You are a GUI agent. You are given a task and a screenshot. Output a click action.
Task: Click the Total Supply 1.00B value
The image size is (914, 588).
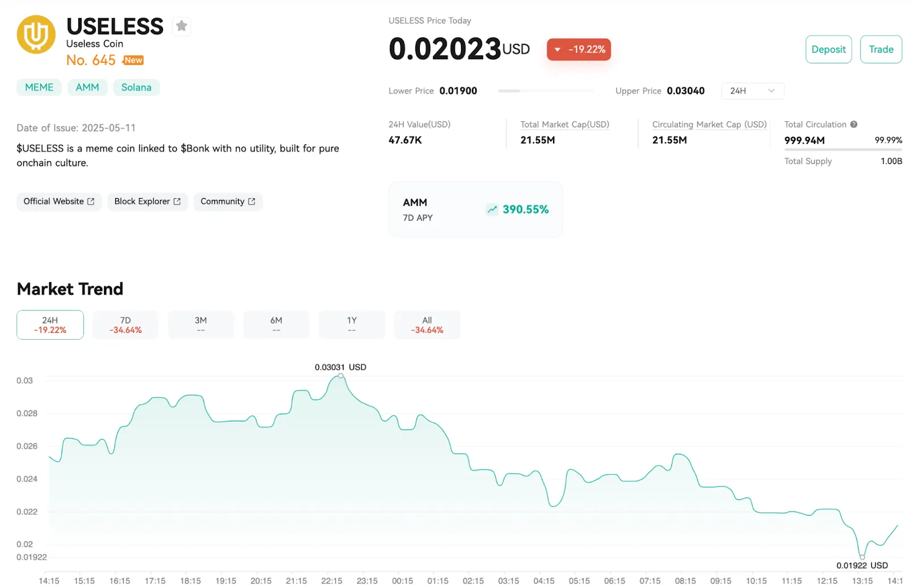891,161
